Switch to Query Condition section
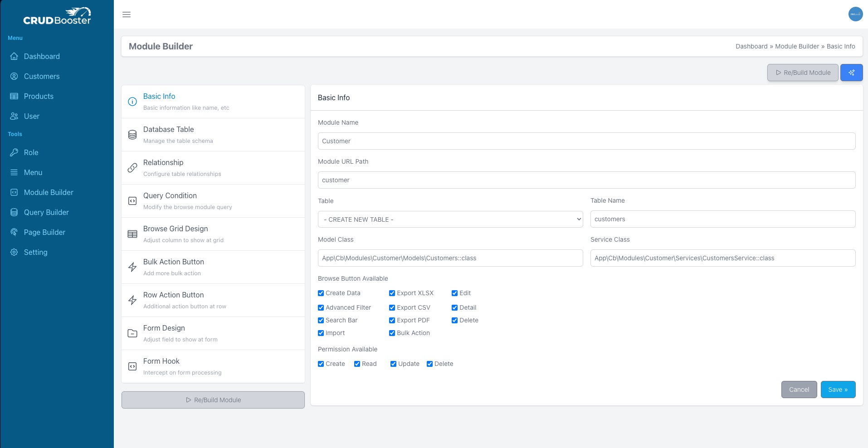This screenshot has height=448, width=868. (x=213, y=201)
